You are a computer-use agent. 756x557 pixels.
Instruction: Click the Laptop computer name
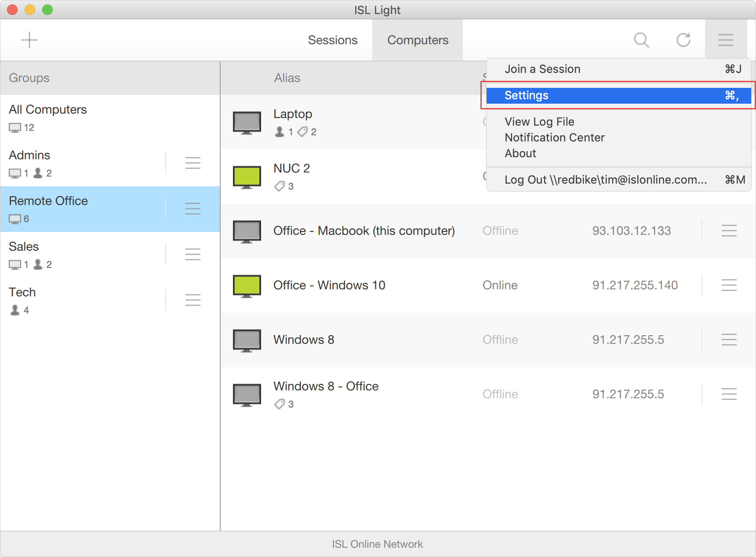(293, 114)
